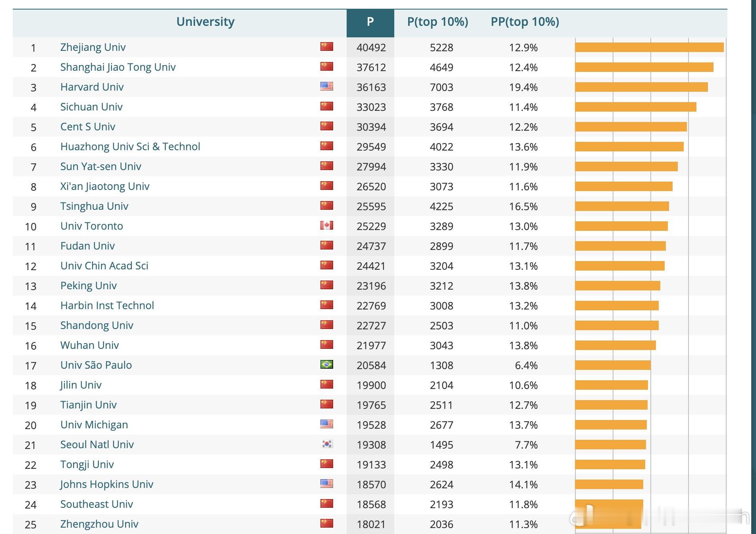
Task: Click China flag beside Tongji Univ
Action: click(327, 464)
